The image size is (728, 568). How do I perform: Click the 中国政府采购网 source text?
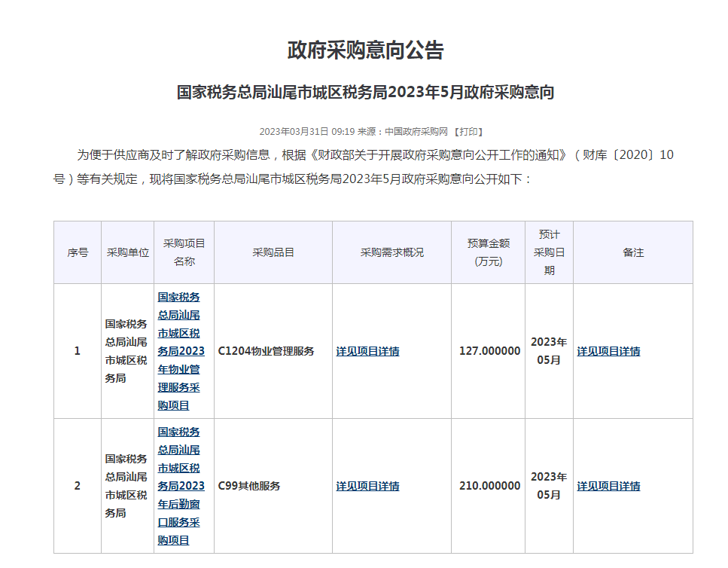(x=416, y=131)
